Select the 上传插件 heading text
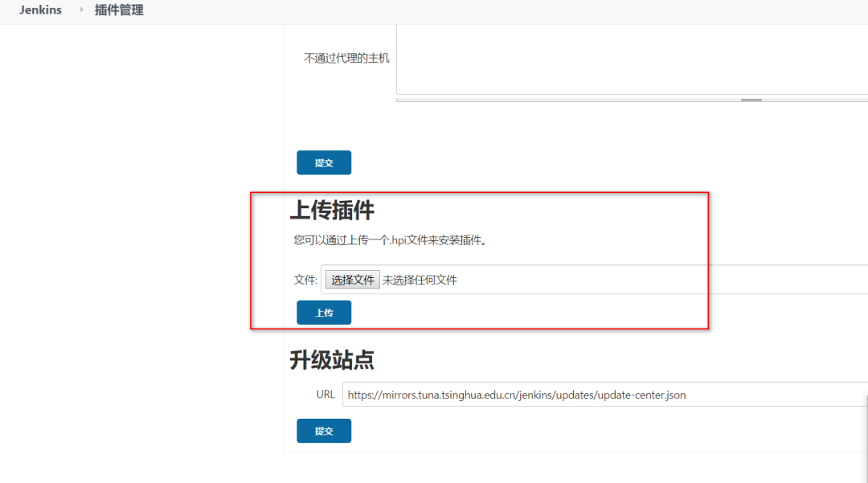The height and width of the screenshot is (483, 868). coord(332,211)
